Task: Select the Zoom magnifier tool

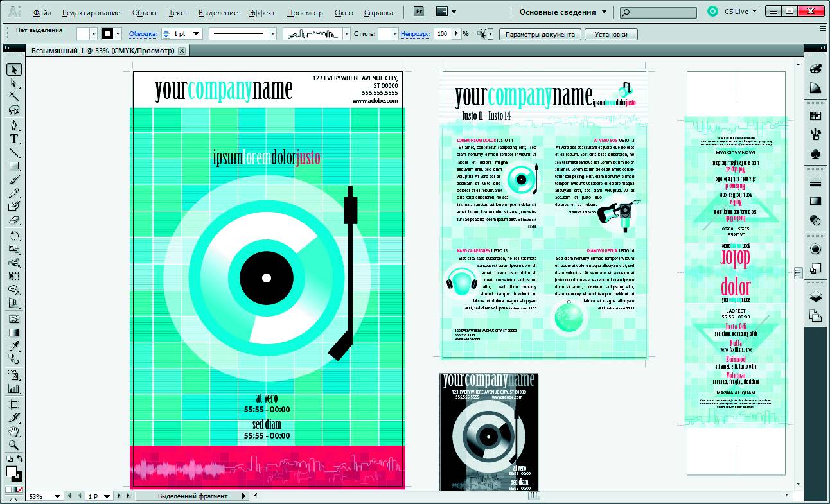Action: click(x=14, y=446)
